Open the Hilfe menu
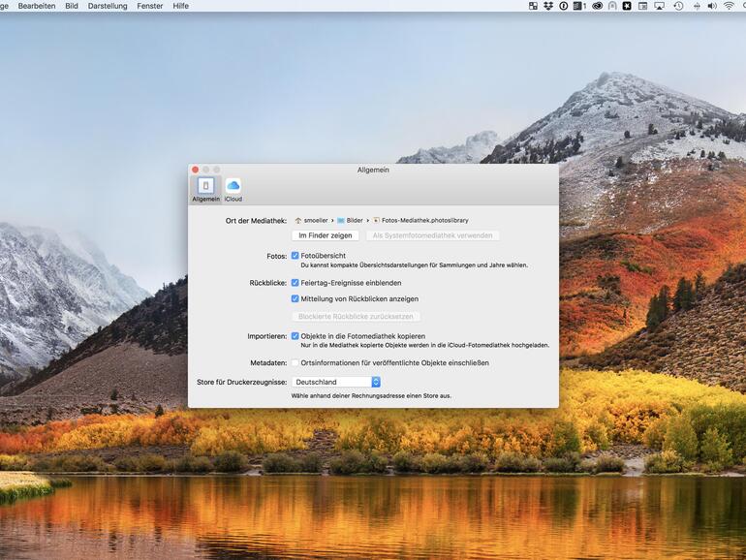Screen dimensions: 746x560 [x=181, y=6]
